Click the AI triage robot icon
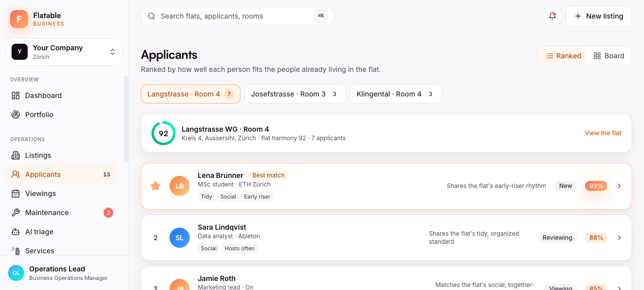Viewport: 644px width, 290px height. tap(16, 232)
